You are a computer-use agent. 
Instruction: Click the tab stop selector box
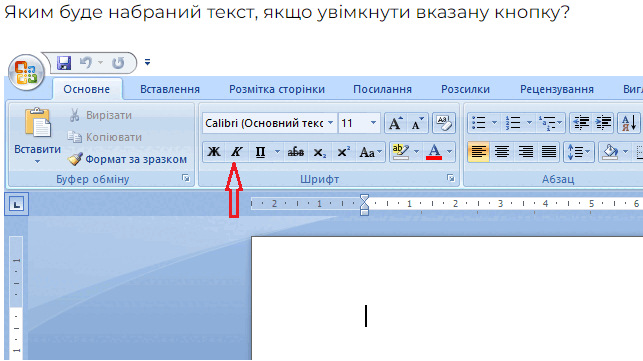point(16,204)
